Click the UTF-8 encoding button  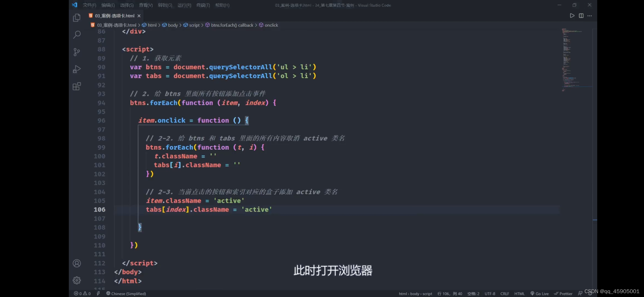tap(490, 293)
